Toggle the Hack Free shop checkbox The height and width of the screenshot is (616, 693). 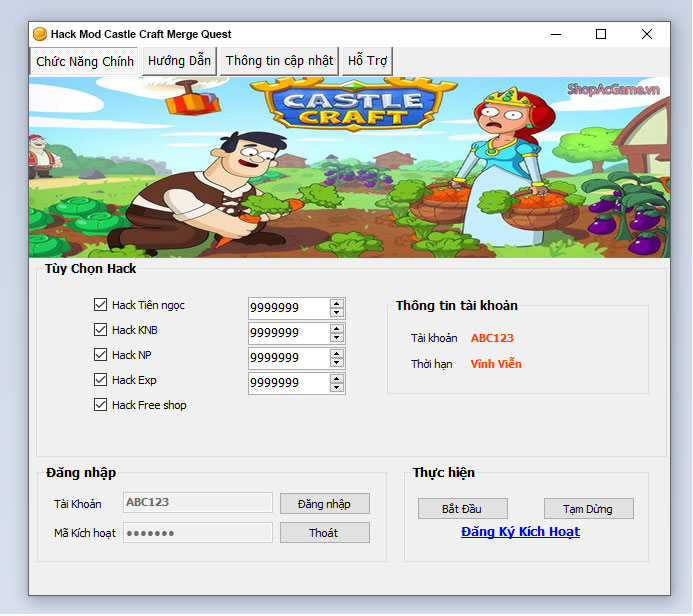pos(100,405)
